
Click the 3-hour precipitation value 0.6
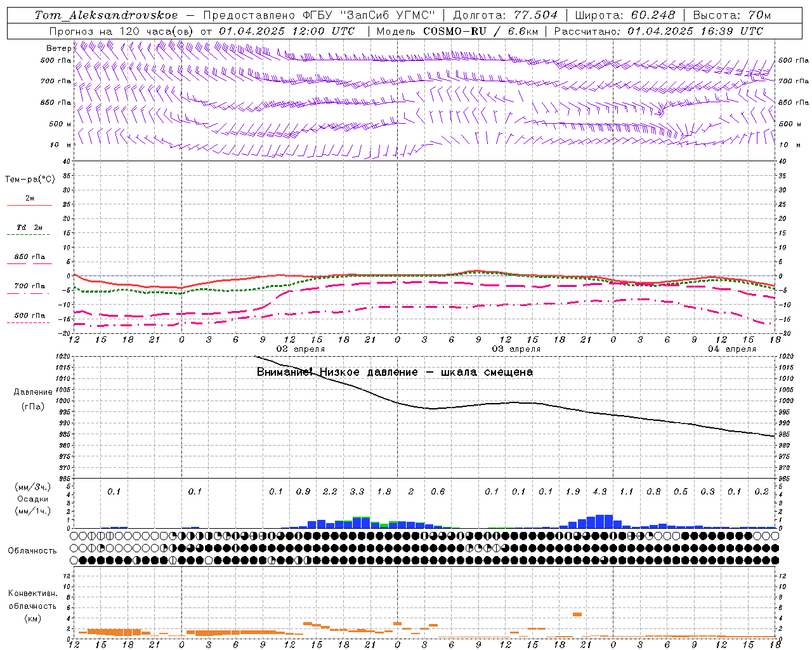[438, 491]
